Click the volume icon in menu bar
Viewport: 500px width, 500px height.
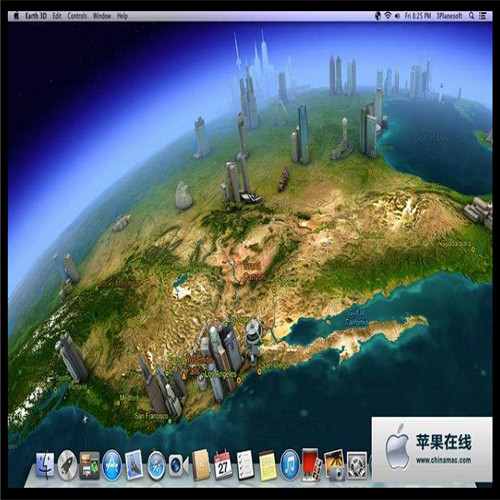click(397, 16)
